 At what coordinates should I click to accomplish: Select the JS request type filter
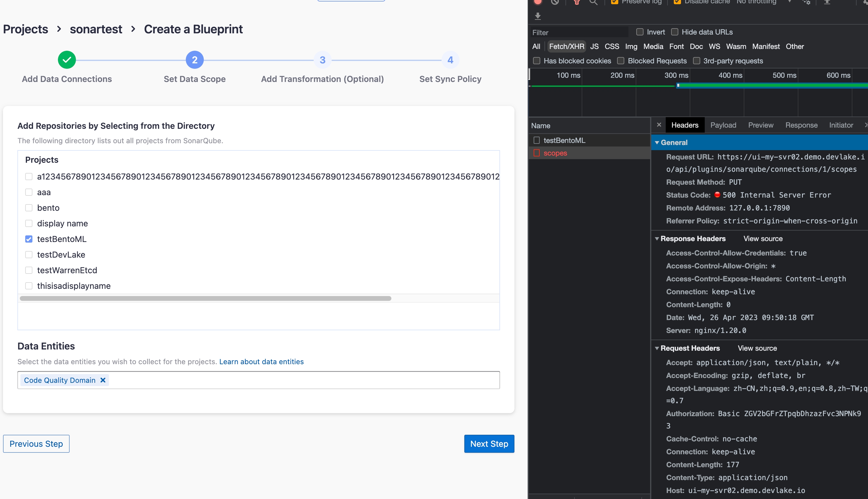tap(594, 46)
